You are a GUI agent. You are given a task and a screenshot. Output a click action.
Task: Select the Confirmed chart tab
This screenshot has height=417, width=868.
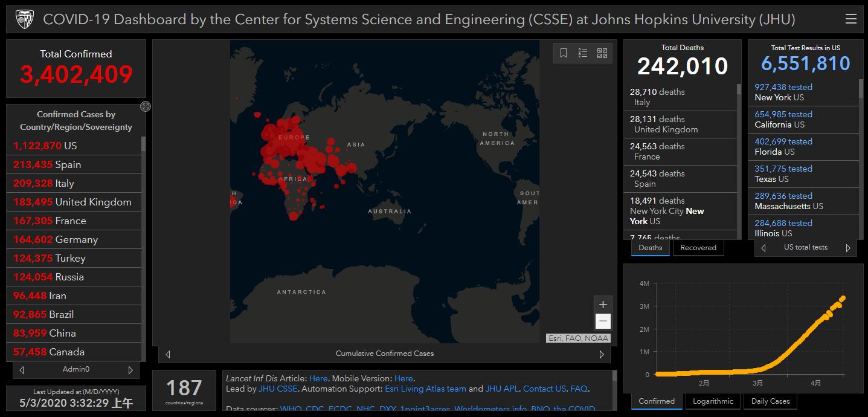tap(657, 401)
